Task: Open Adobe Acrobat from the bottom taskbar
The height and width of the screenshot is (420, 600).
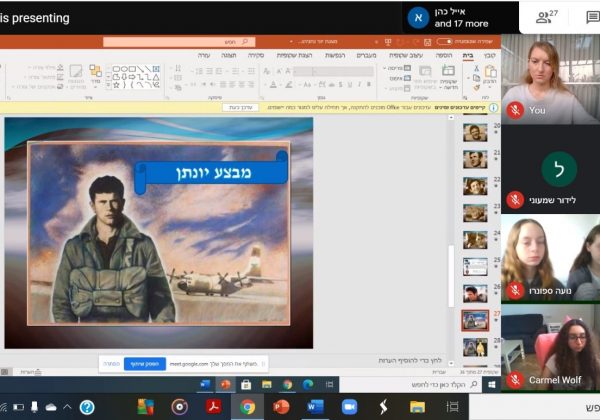Action: coord(214,407)
